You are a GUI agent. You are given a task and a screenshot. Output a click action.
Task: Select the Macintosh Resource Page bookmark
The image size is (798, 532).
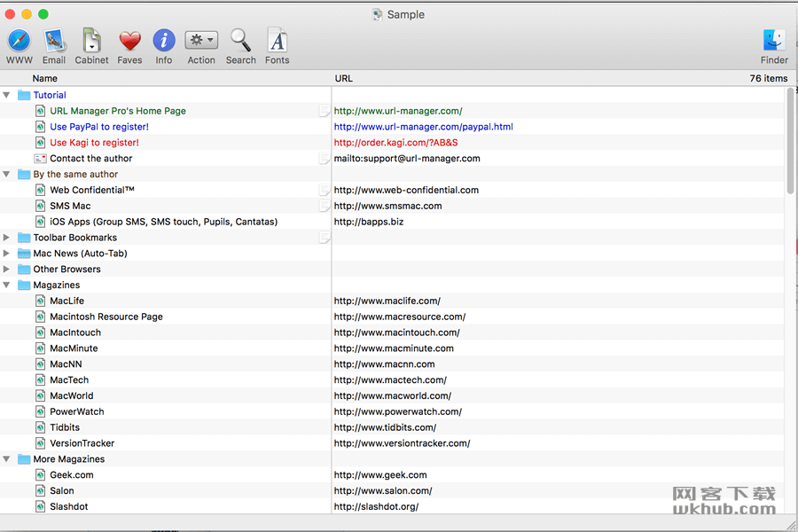tap(106, 317)
